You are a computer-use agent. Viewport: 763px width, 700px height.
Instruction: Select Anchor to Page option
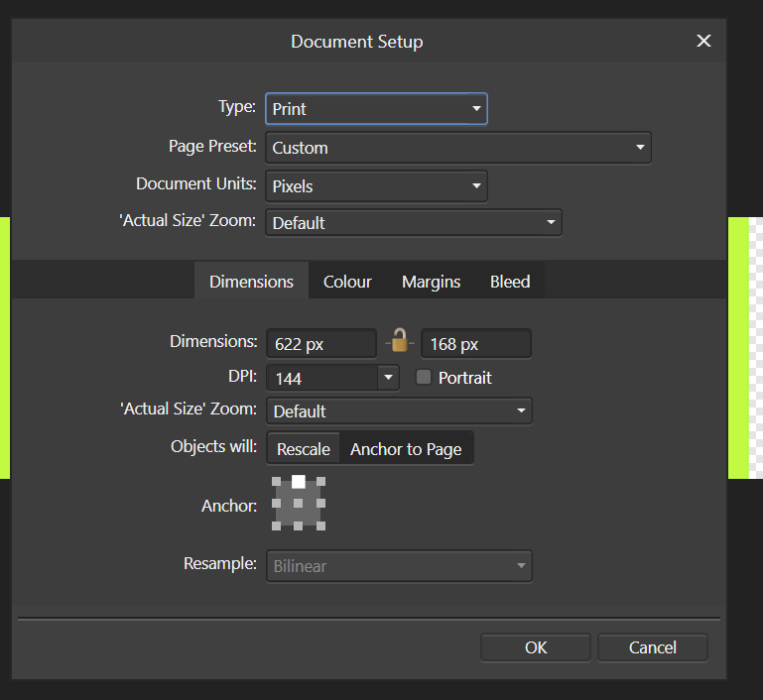tap(406, 449)
